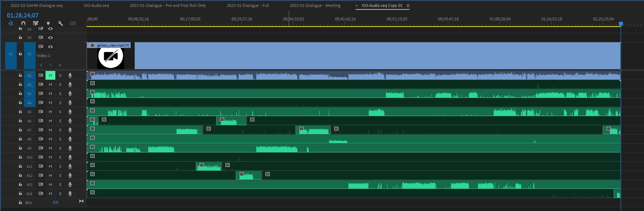644x211 pixels.
Task: Go to previous keyframe on Video 1
Action: [x=41, y=65]
